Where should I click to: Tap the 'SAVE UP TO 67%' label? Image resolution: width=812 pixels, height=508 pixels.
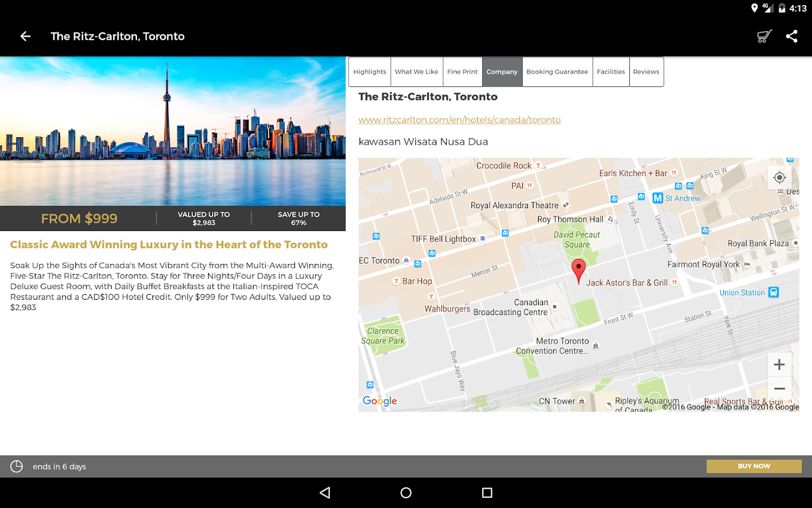pos(299,218)
